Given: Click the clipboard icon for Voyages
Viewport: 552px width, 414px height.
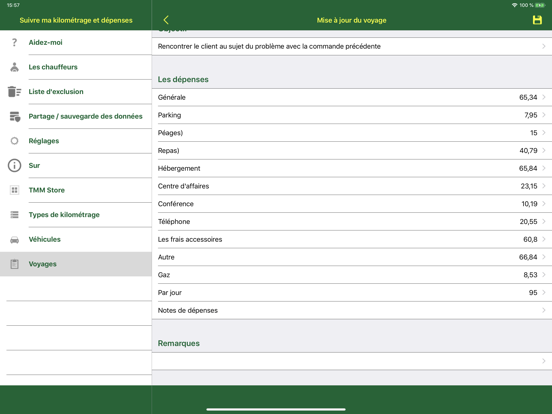Looking at the screenshot, I should click(14, 264).
